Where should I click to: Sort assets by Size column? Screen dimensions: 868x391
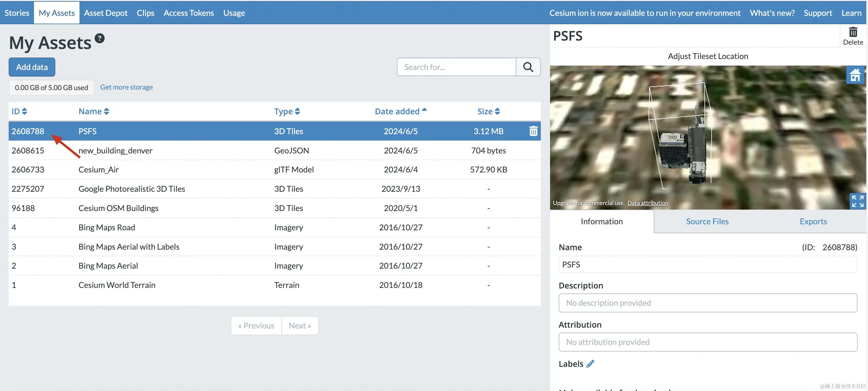(488, 111)
